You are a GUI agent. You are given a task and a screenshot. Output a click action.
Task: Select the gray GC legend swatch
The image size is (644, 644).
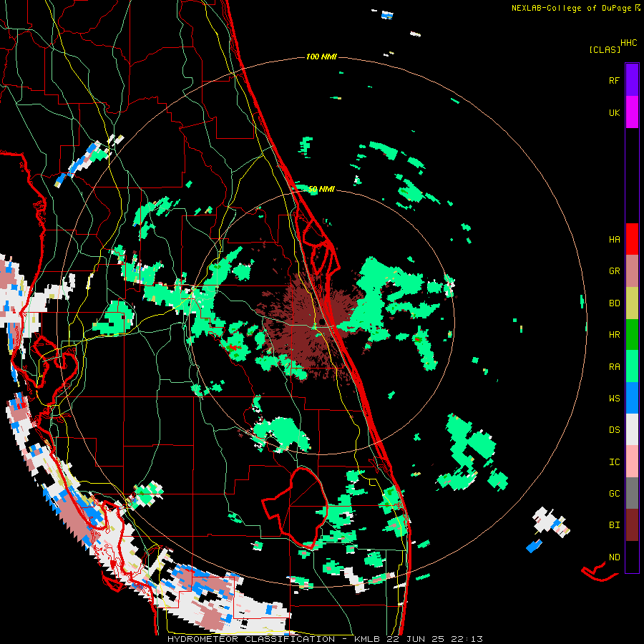(x=632, y=493)
